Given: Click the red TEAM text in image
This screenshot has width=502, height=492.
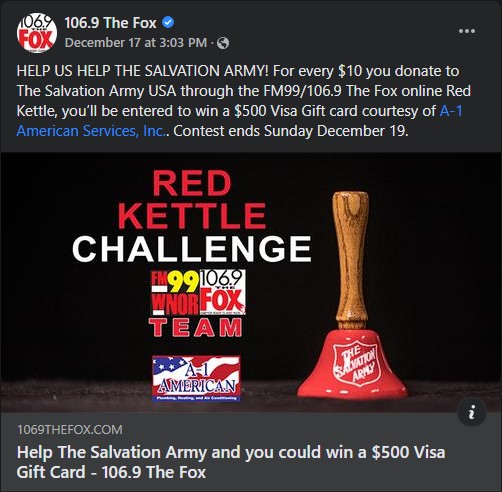Looking at the screenshot, I should coord(196,327).
